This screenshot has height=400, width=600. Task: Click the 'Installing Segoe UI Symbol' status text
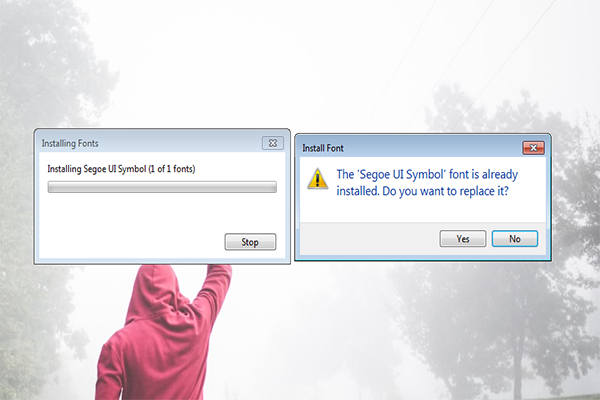pyautogui.click(x=121, y=169)
